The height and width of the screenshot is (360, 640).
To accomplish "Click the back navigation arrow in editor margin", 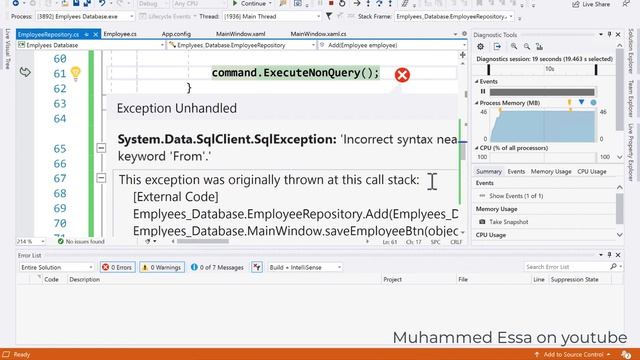I will click(25, 72).
